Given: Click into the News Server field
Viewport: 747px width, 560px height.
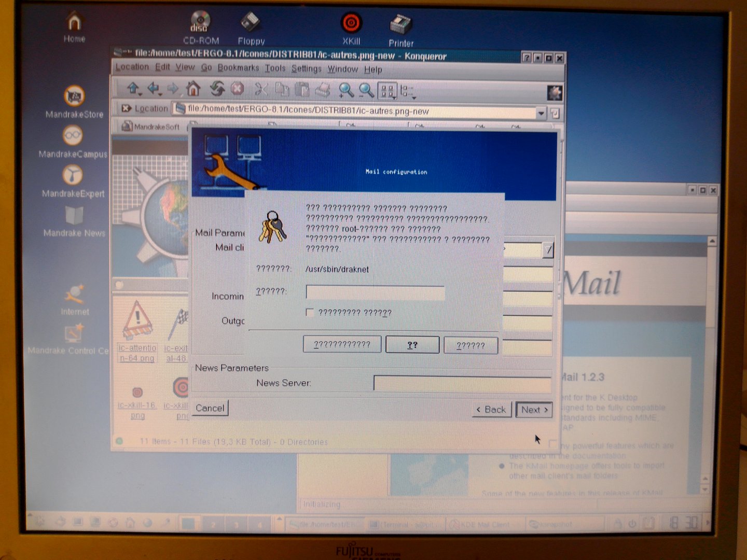Looking at the screenshot, I should pos(462,384).
